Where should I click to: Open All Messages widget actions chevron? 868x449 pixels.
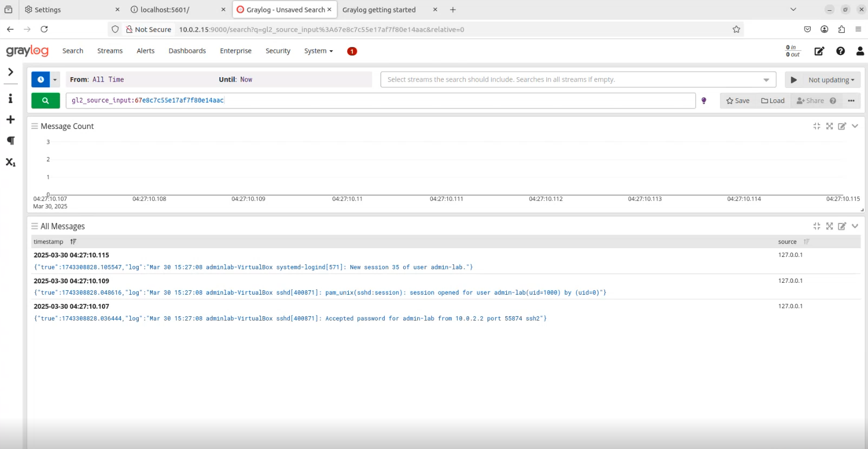(x=855, y=226)
